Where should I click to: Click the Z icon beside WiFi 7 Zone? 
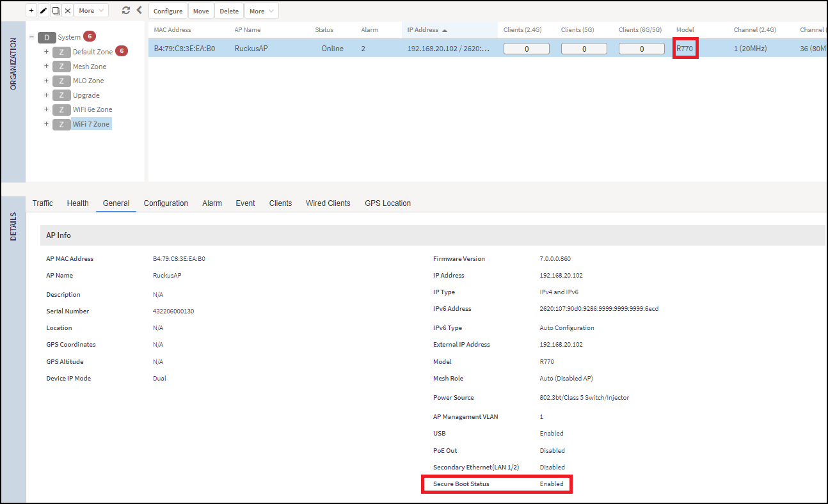click(61, 124)
